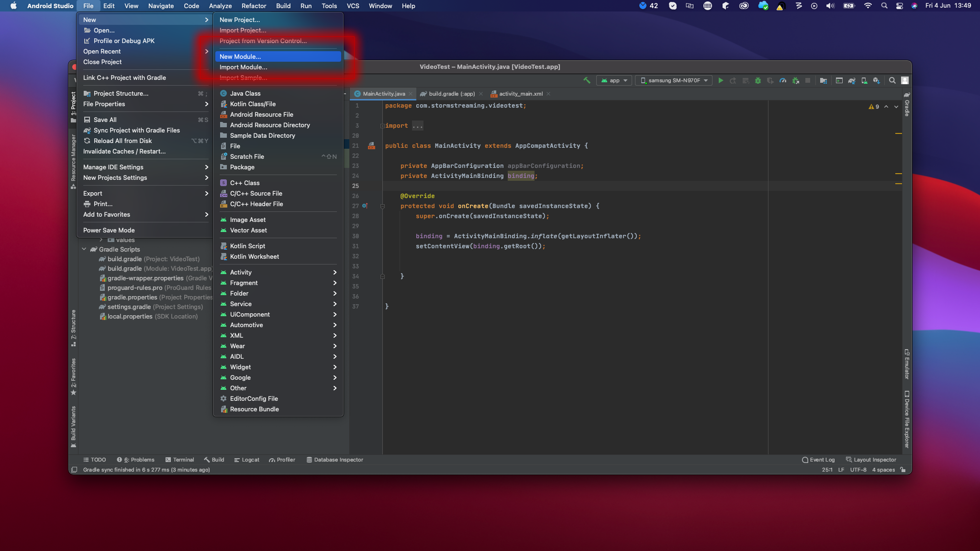Open the Logcat tool window button
This screenshot has height=551, width=980.
[x=246, y=460]
